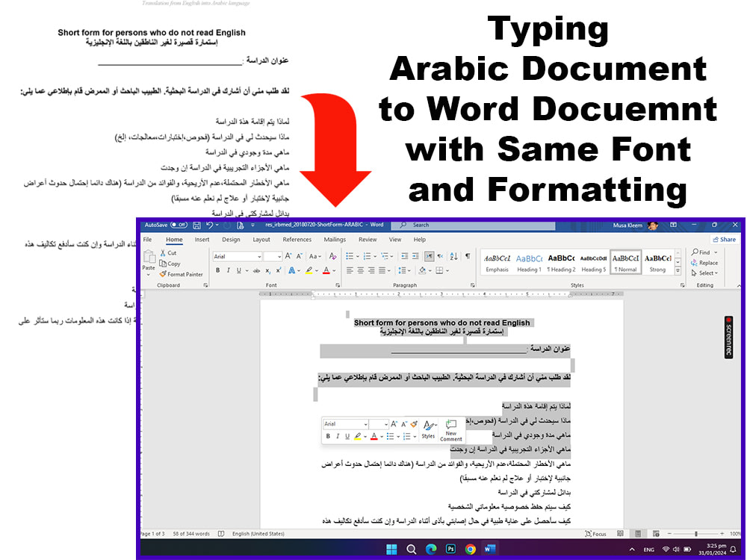The height and width of the screenshot is (560, 747).
Task: Click Increase Indent in Paragraph group
Action: [x=415, y=256]
